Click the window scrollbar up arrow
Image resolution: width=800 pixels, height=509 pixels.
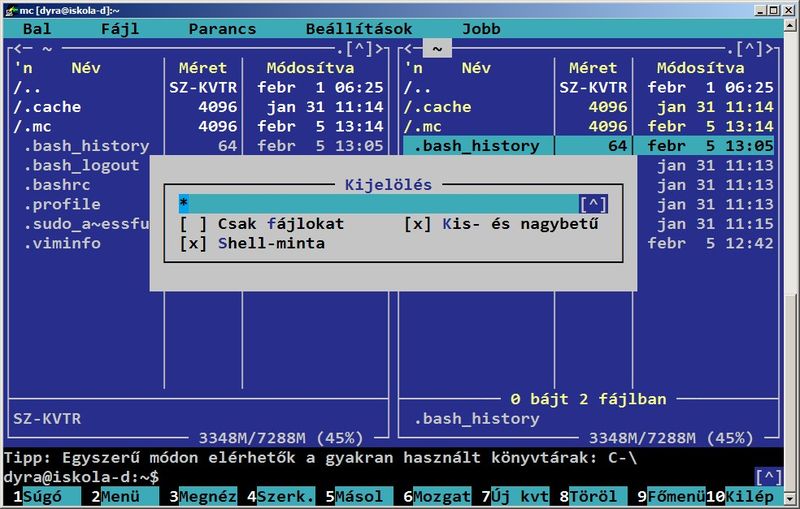(x=791, y=25)
